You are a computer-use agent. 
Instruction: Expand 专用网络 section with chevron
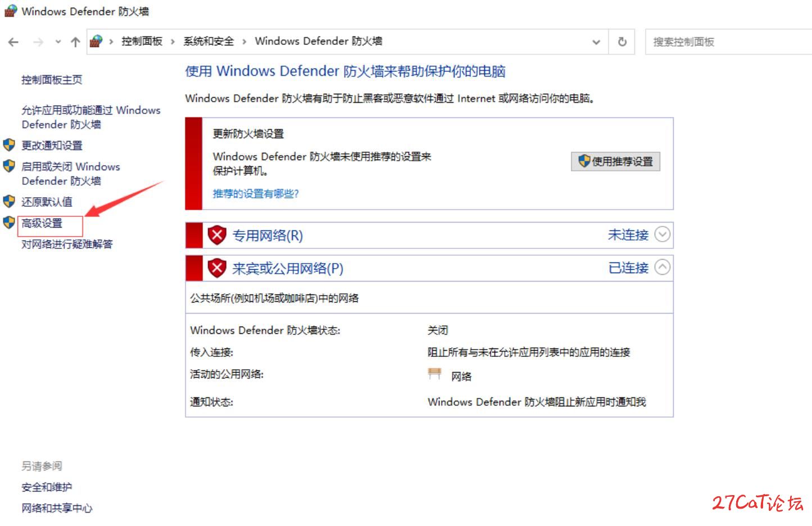click(x=663, y=234)
